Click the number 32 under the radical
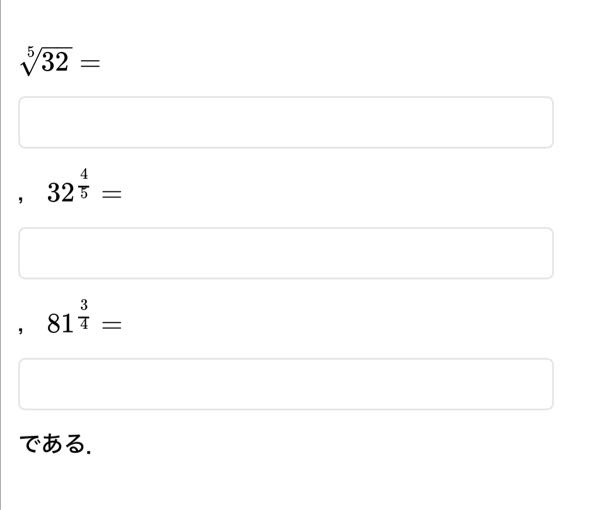Viewport: 600px width, 510px height. tap(55, 62)
